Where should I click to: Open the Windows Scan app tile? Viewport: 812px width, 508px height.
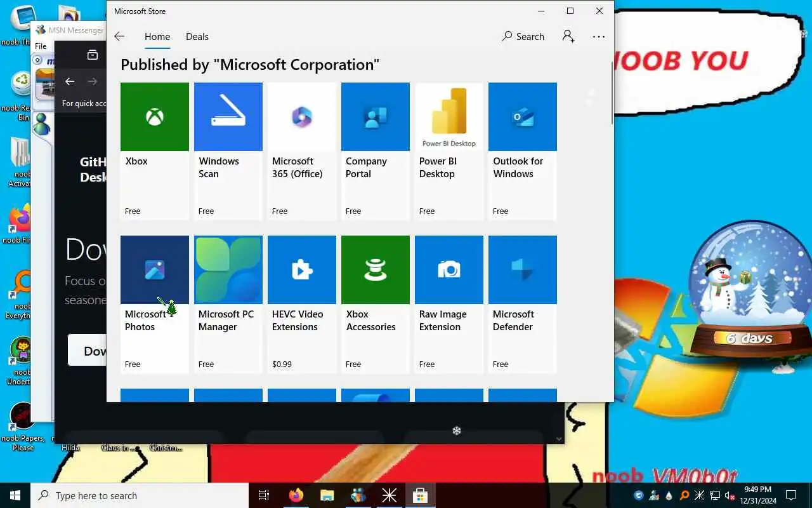228,151
